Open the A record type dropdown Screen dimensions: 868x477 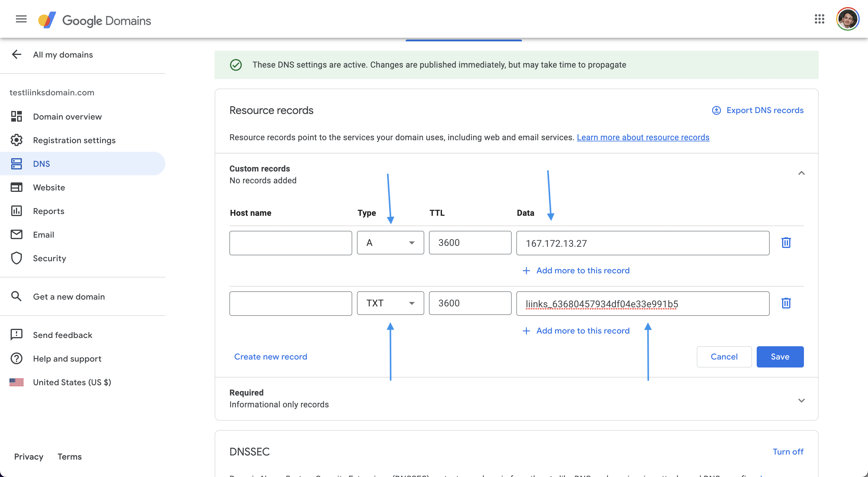click(x=390, y=243)
